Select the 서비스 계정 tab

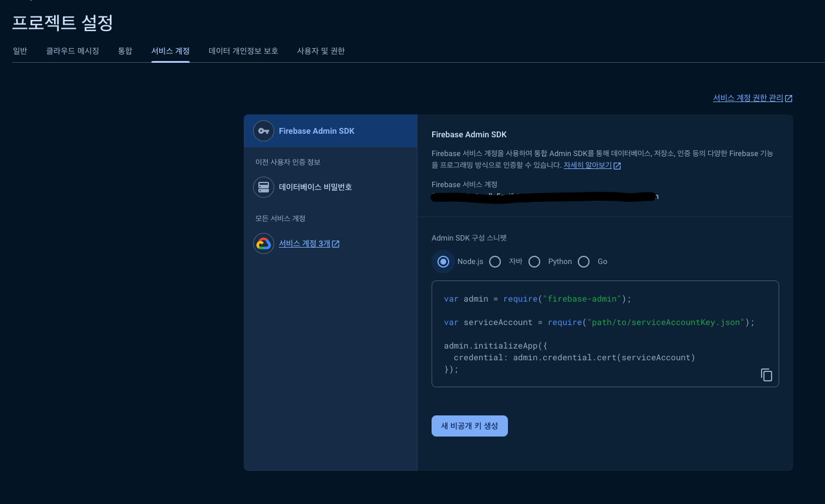[170, 51]
